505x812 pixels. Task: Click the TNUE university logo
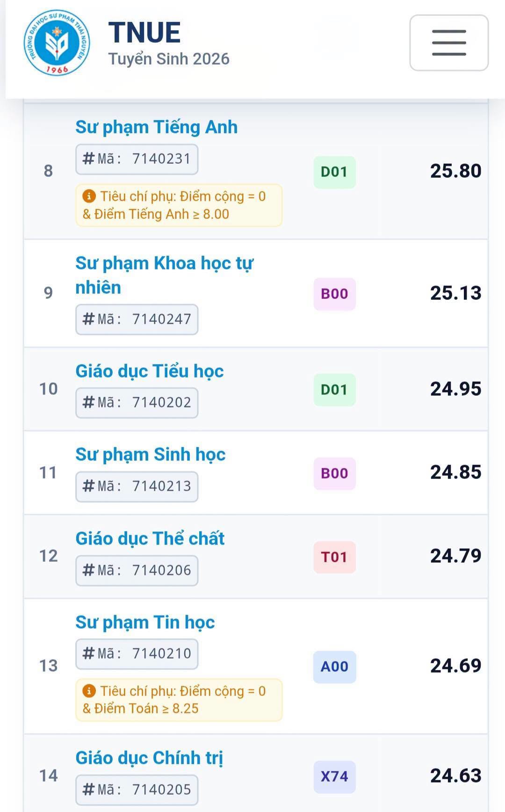click(57, 43)
